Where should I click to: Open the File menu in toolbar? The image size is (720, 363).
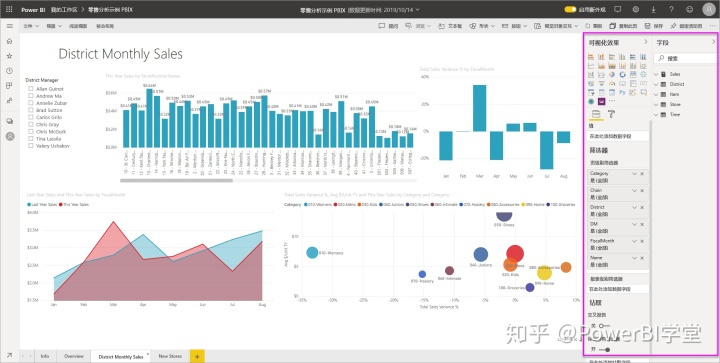31,26
